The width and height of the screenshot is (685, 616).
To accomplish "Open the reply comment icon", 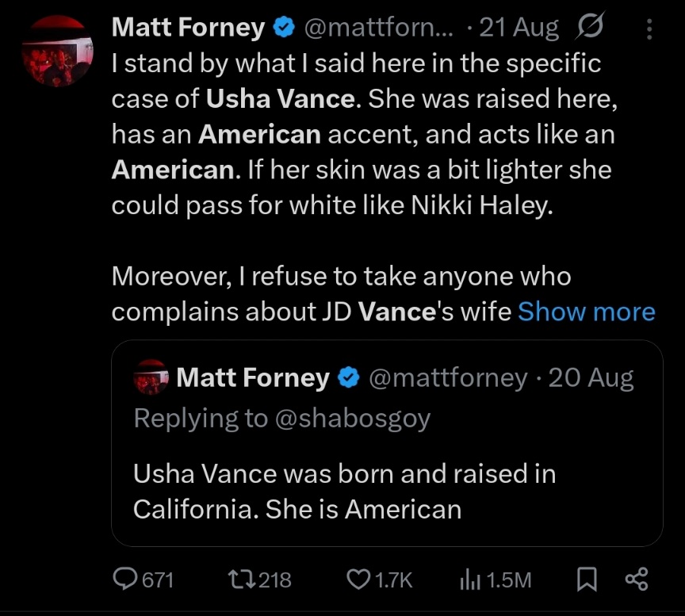I will [x=125, y=580].
